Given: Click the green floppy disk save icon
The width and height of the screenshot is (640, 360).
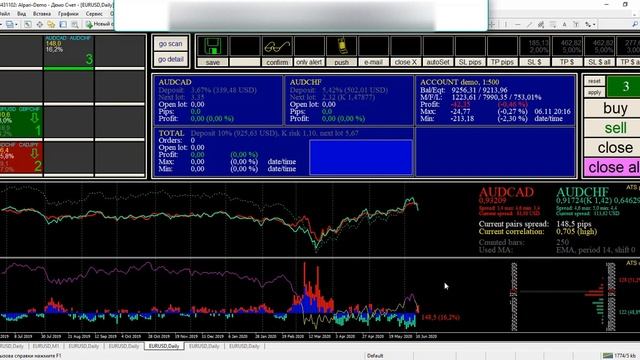Looking at the screenshot, I should click(212, 46).
